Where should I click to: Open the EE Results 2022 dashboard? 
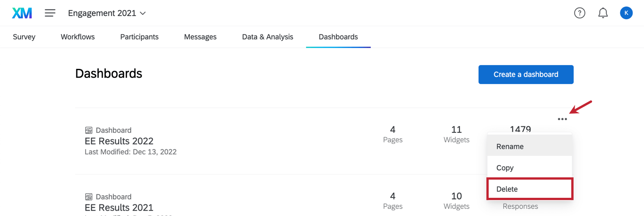119,141
